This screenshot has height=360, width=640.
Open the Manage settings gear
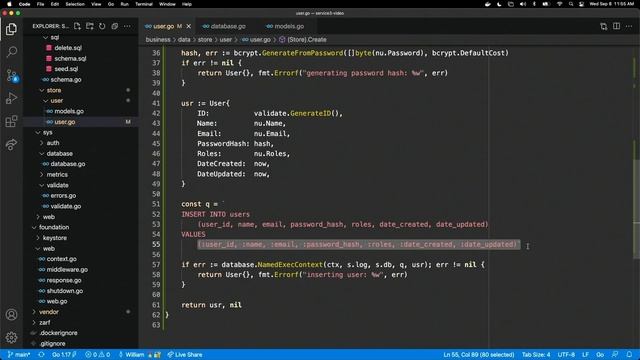click(11, 338)
